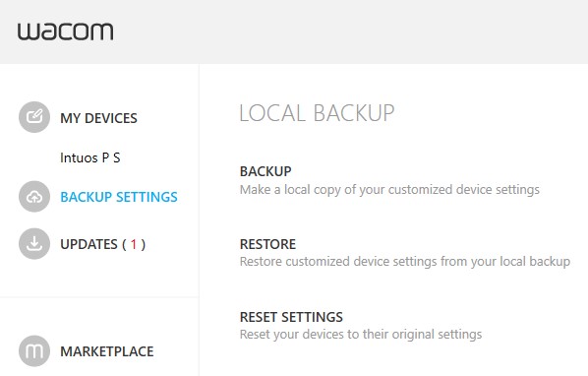
Task: Choose the Intuos P S device entry
Action: pyautogui.click(x=90, y=157)
